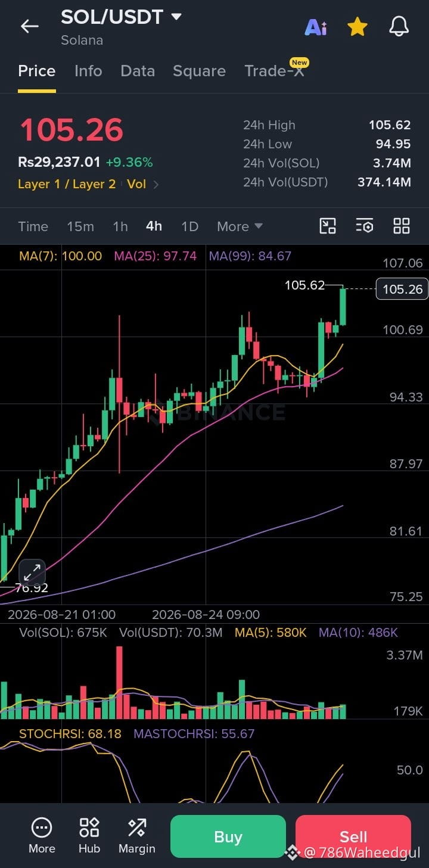Open the AI assistant icon
429x868 pixels.
pos(316,27)
